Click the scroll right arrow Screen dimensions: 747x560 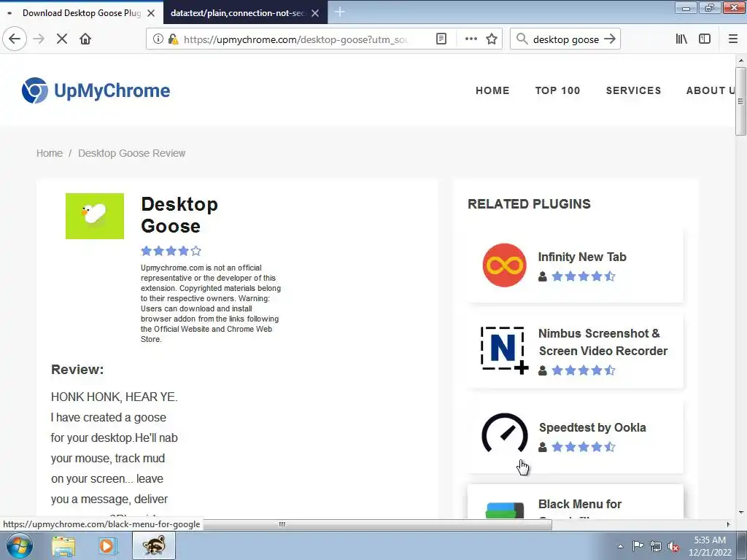click(x=728, y=524)
